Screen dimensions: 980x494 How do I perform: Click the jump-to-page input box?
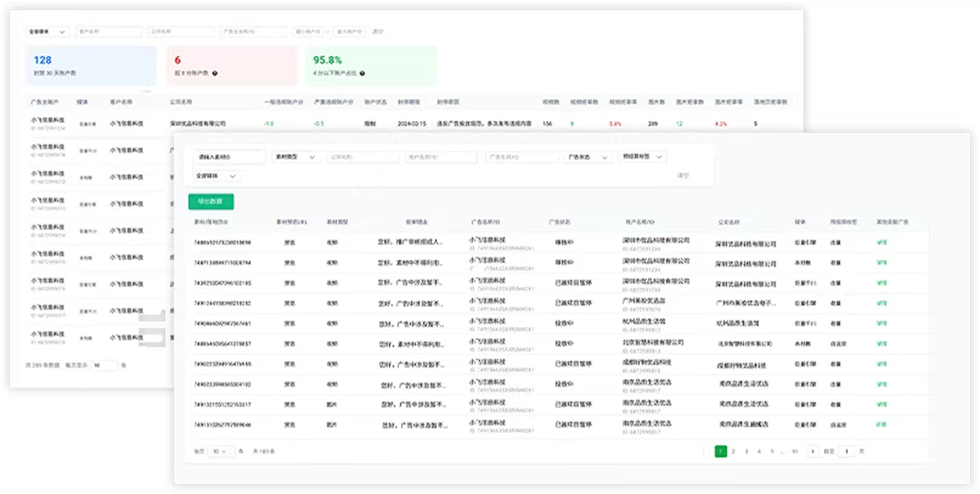(846, 451)
